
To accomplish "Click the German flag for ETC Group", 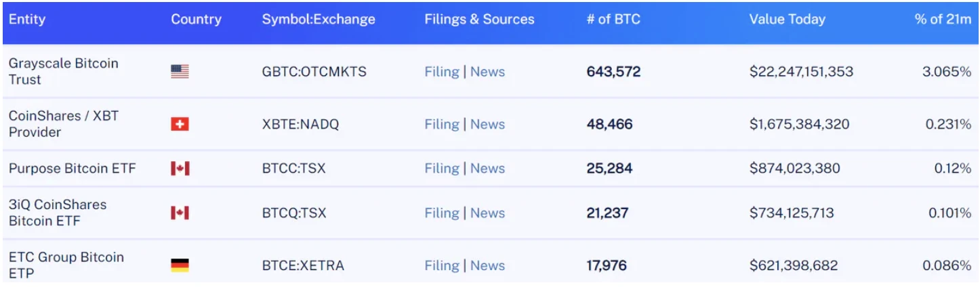I will coord(180,265).
